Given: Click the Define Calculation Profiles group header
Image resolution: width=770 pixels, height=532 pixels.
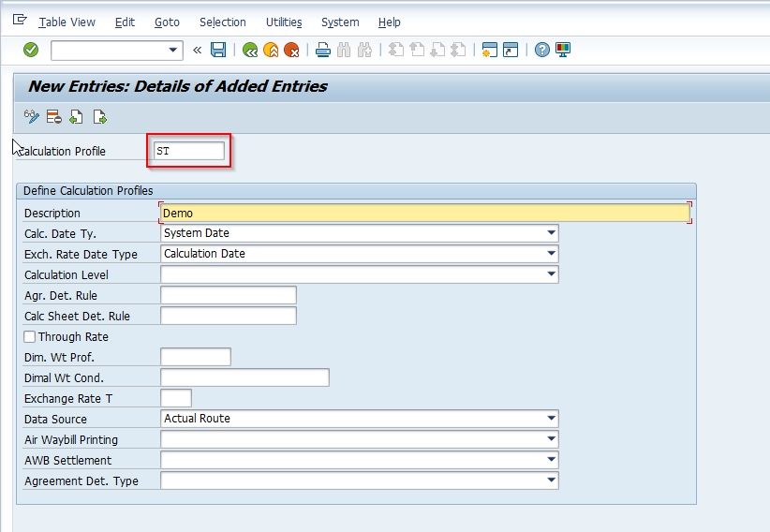Looking at the screenshot, I should [x=356, y=190].
